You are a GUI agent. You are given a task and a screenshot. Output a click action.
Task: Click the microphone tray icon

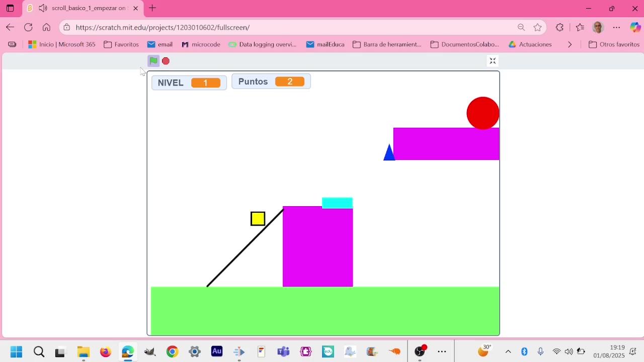[x=540, y=351]
